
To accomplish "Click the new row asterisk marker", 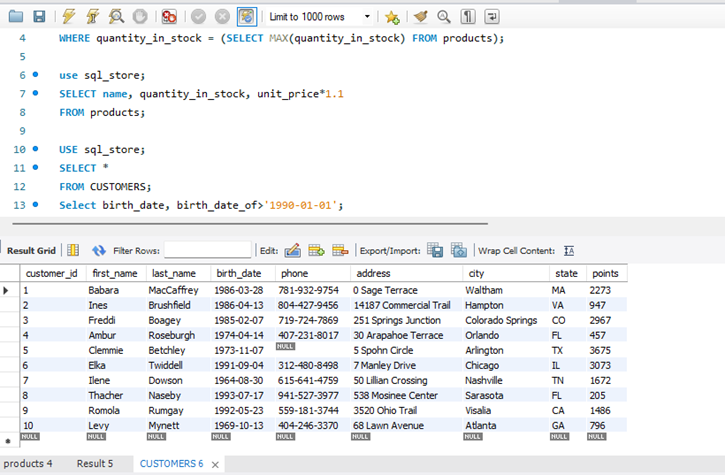I will click(x=8, y=441).
